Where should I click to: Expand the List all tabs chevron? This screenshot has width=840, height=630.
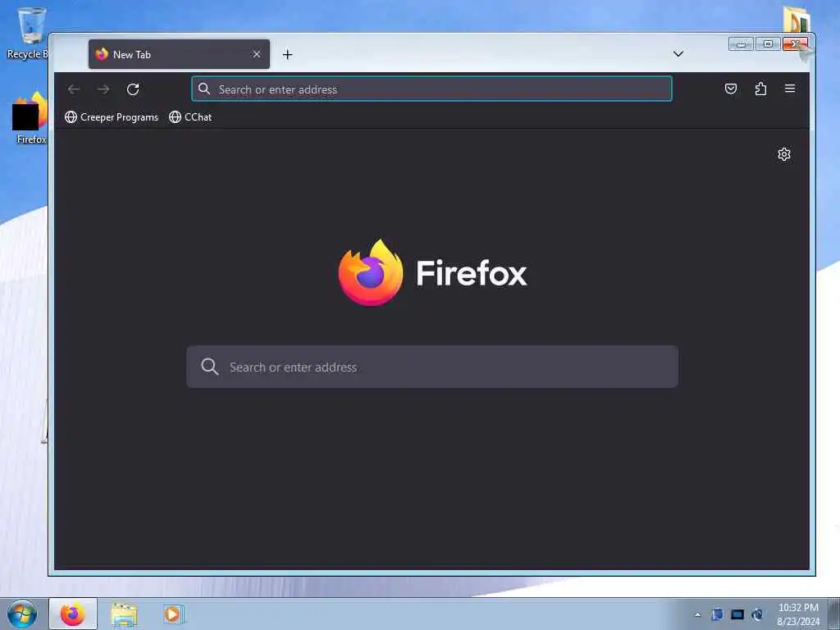[678, 54]
